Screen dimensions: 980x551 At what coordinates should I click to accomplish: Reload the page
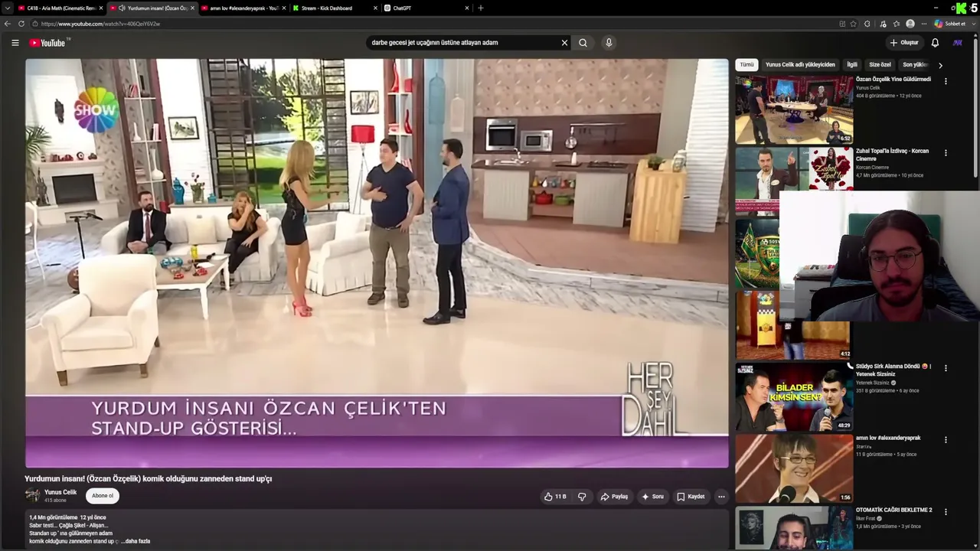pyautogui.click(x=21, y=24)
